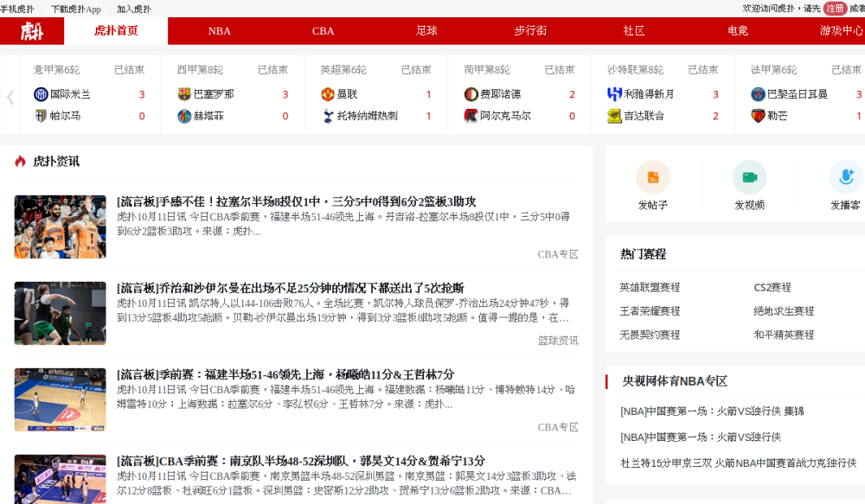Open 英雄联盟赛程 schedule link
Image resolution: width=865 pixels, height=504 pixels.
[650, 287]
